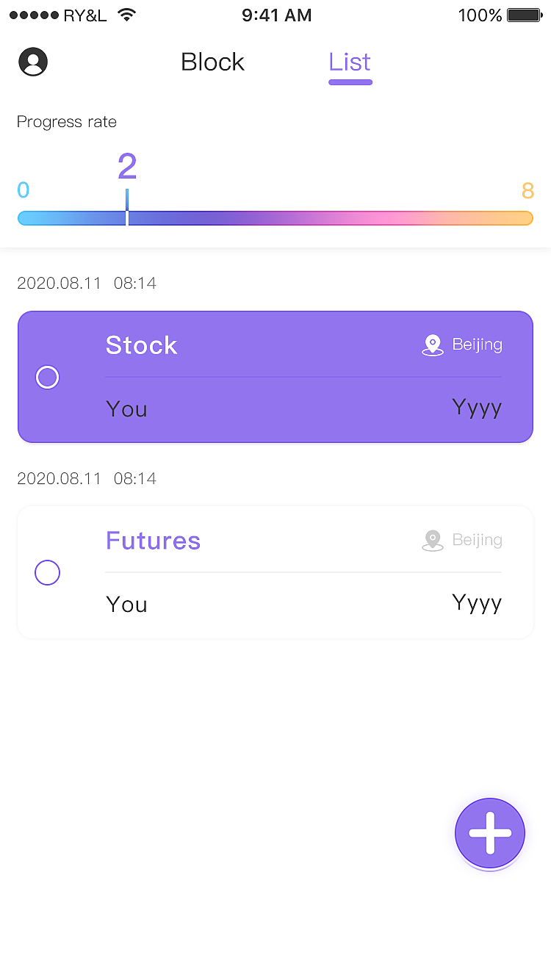The image size is (551, 980).
Task: Open the Stock card title
Action: pos(142,345)
